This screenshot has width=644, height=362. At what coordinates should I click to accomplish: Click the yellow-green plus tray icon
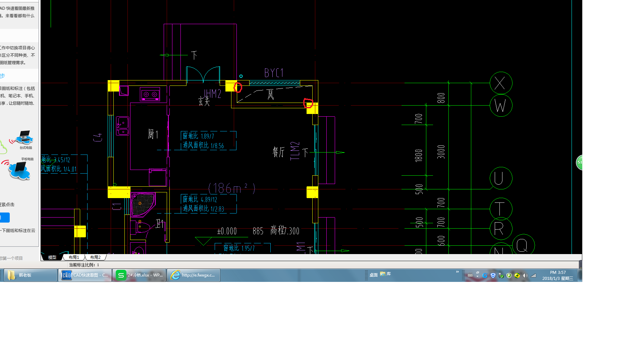point(517,276)
